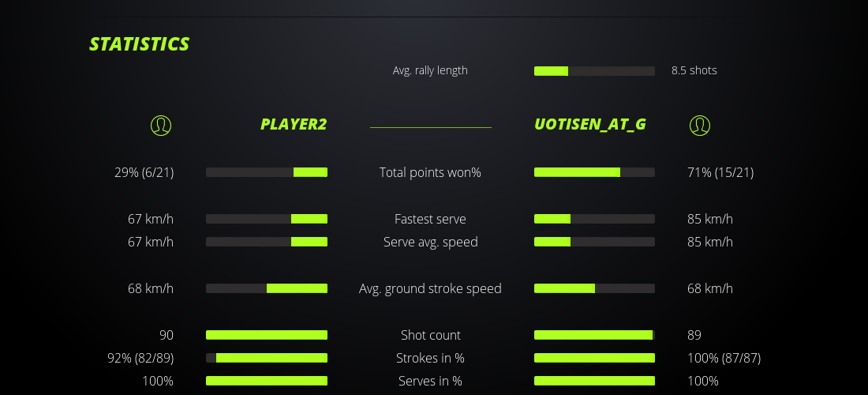Click UOTISEN_AT_G's Total points won bar

594,172
